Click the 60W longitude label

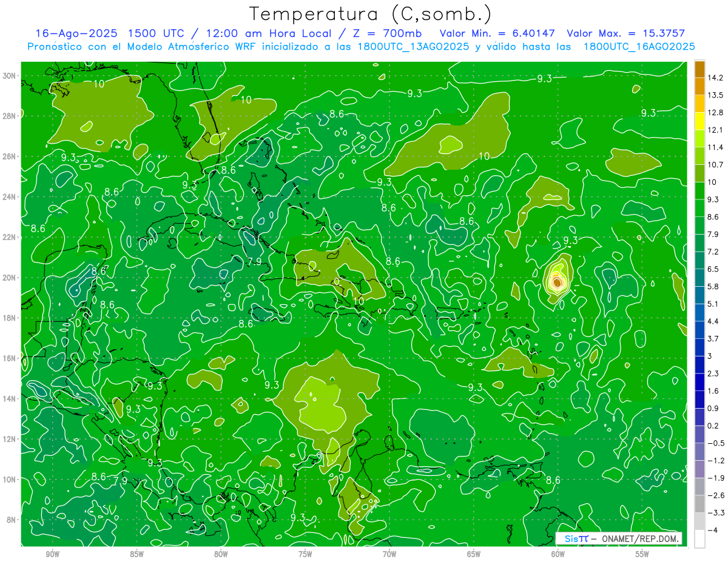coord(558,554)
